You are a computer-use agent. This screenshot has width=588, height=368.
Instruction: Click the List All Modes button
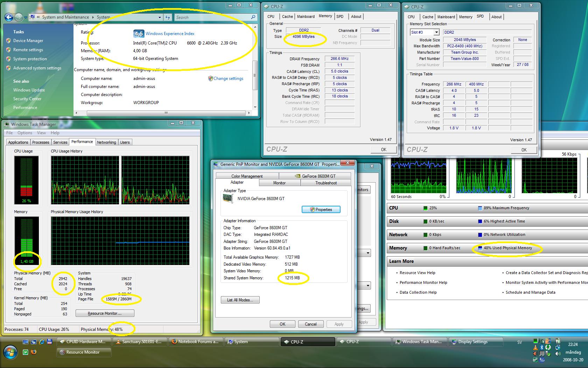(x=240, y=300)
